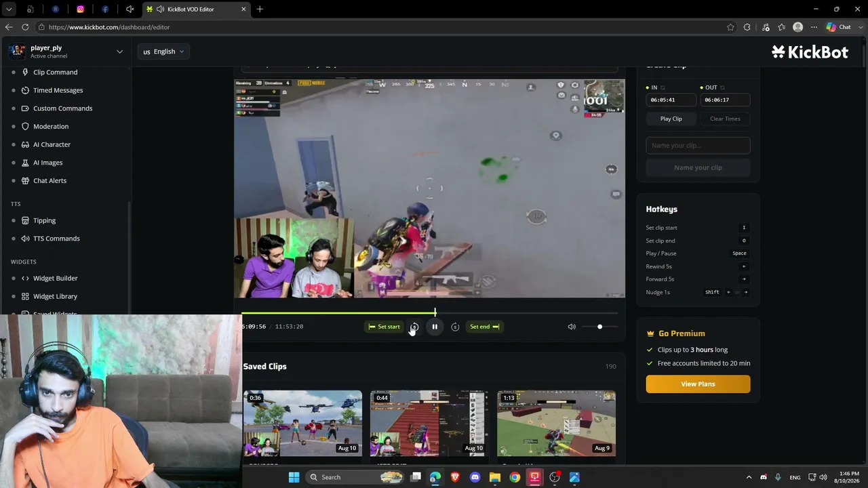Image resolution: width=868 pixels, height=488 pixels.
Task: Click the volume slider handle
Action: (x=599, y=327)
